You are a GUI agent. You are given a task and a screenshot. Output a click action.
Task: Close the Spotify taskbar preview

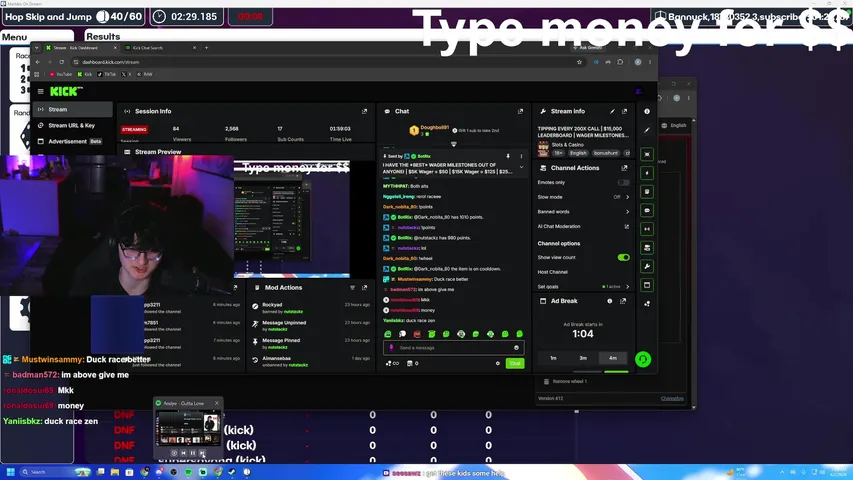click(217, 403)
